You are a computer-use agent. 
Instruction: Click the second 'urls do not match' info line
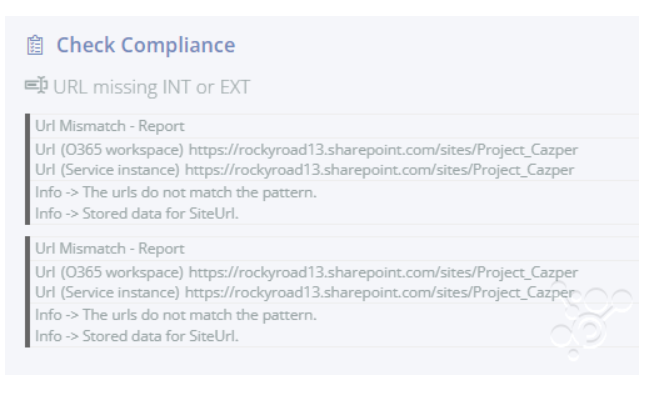(x=176, y=315)
